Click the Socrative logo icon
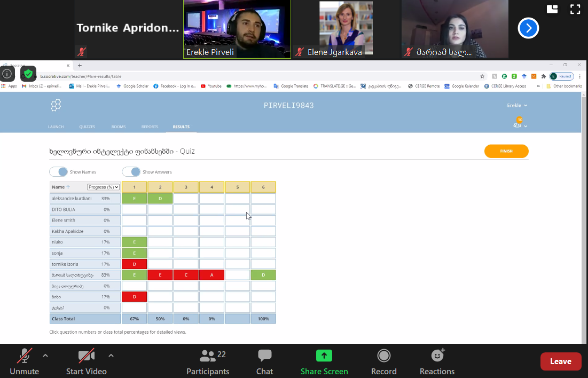The width and height of the screenshot is (588, 378). tap(56, 105)
